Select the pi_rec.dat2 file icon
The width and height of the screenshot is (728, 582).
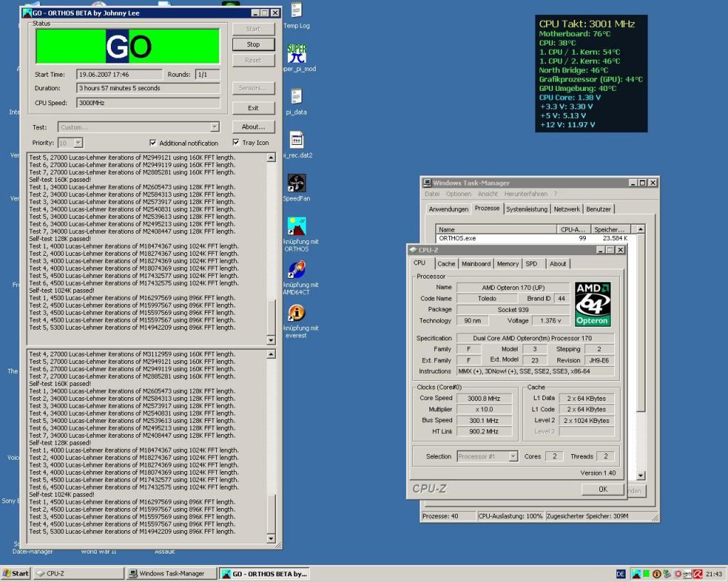click(296, 140)
